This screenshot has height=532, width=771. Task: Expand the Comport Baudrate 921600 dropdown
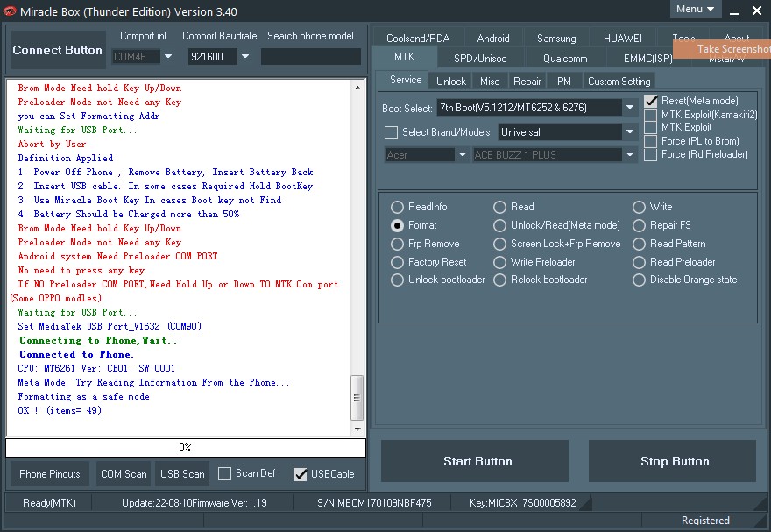pos(244,57)
